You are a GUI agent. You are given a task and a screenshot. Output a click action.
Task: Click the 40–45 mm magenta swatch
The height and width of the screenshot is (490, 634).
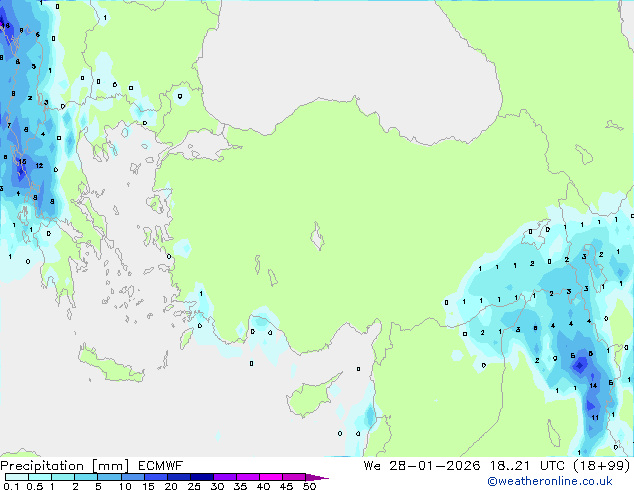(x=271, y=477)
